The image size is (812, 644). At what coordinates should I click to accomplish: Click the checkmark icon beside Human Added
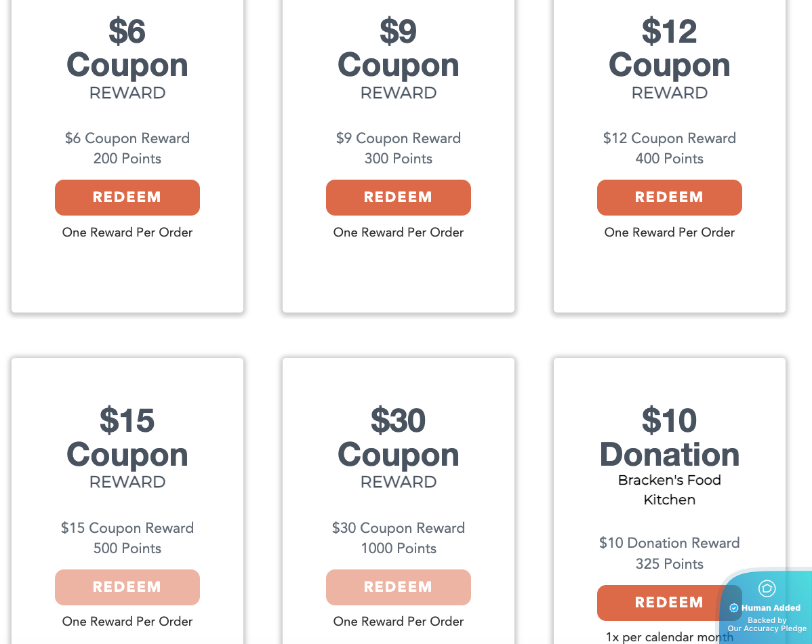(734, 608)
